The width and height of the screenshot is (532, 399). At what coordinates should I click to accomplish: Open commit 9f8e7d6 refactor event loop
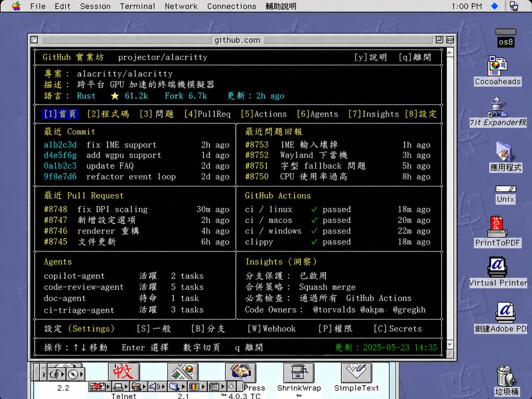[x=137, y=177]
